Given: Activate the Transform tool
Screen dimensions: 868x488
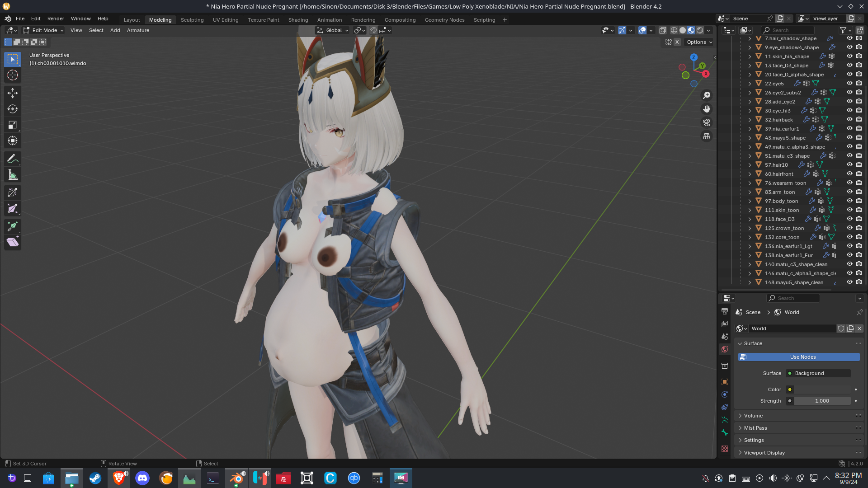Looking at the screenshot, I should pos(13,141).
